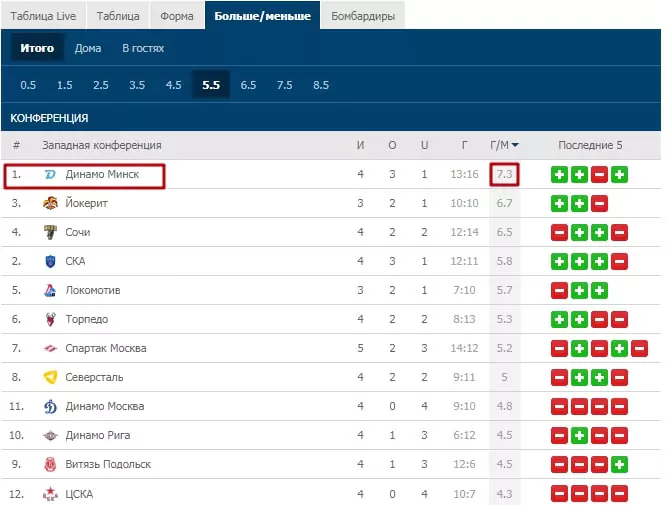The width and height of the screenshot is (668, 505).
Task: Click the Йокерит team logo
Action: pos(50,203)
